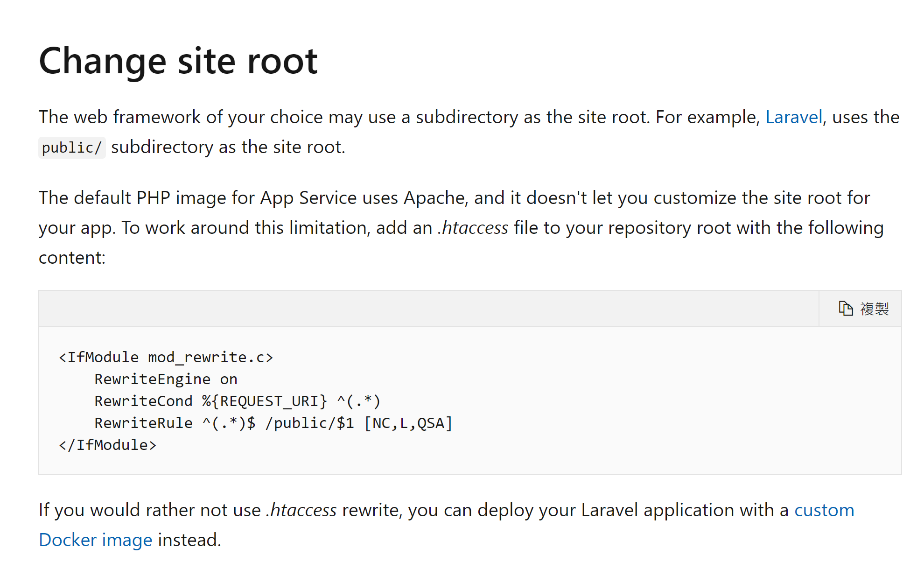The image size is (924, 569).
Task: Click the 'Change site root' heading
Action: click(178, 61)
